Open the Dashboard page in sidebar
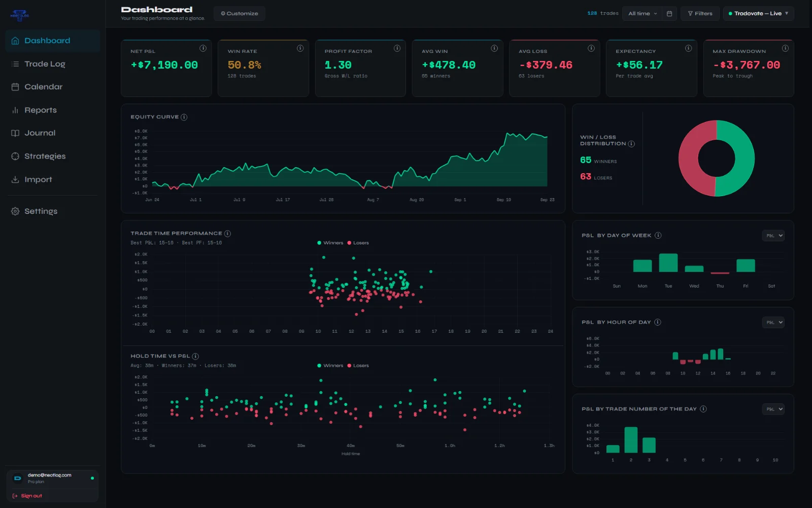Viewport: 812px width, 508px height. (x=53, y=41)
